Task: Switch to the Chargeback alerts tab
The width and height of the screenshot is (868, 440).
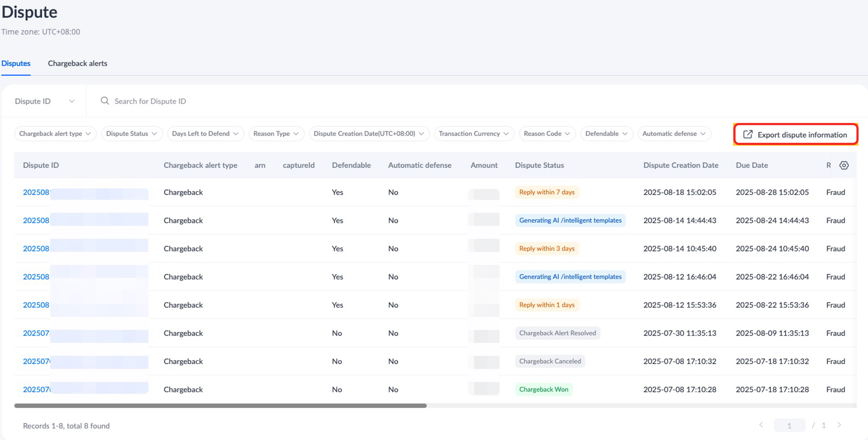Action: (78, 63)
